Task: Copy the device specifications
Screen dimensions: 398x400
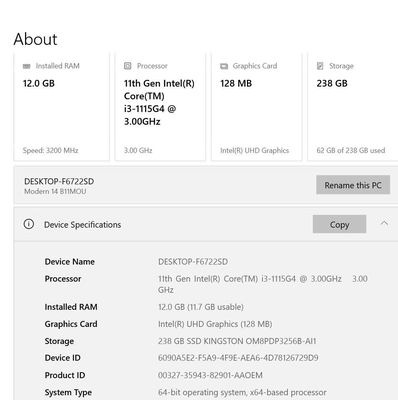Action: (x=339, y=224)
